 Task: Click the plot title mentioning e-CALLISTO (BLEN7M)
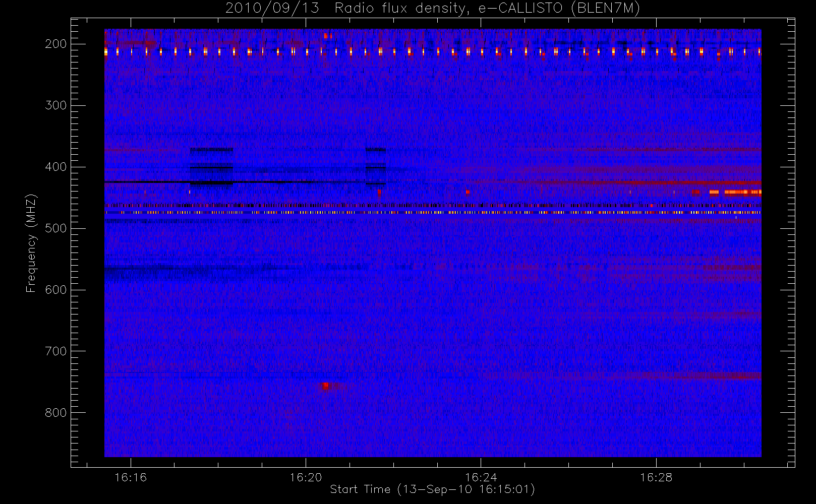point(433,9)
